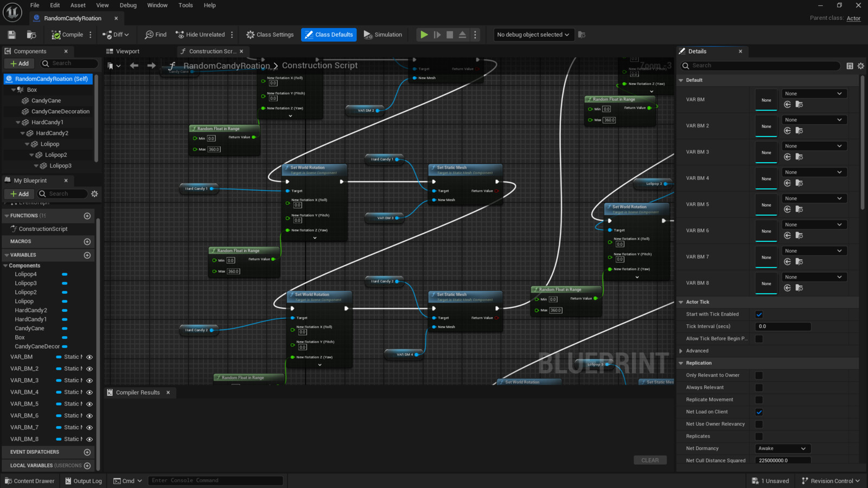
Task: Open My Blueprint settings gear
Action: tap(94, 194)
